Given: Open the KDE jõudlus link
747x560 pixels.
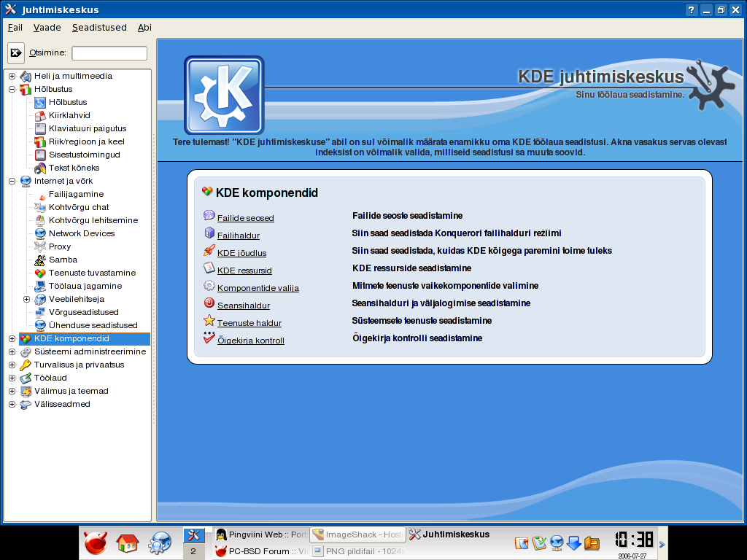Looking at the screenshot, I should coord(241,253).
